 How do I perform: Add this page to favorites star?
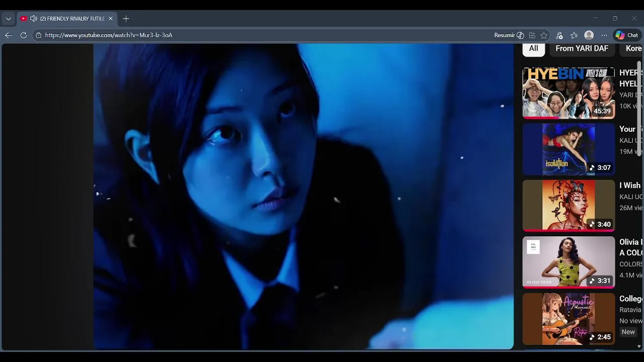click(x=544, y=35)
